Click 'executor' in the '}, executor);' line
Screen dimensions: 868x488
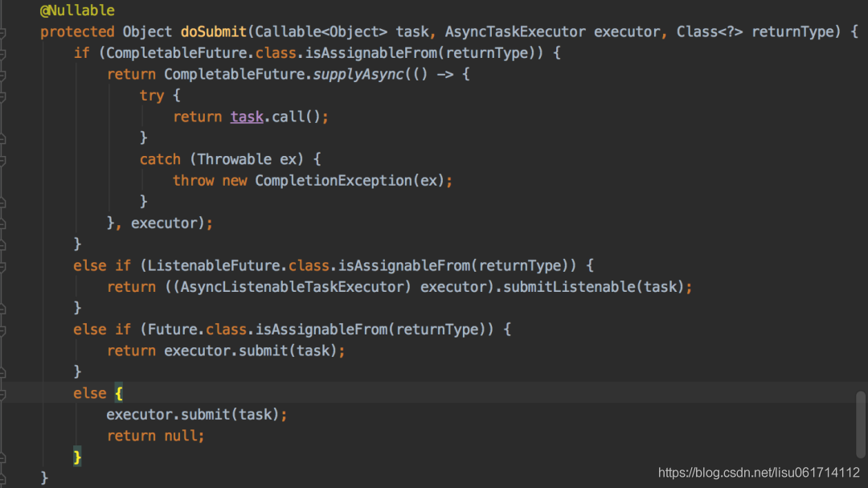point(164,223)
